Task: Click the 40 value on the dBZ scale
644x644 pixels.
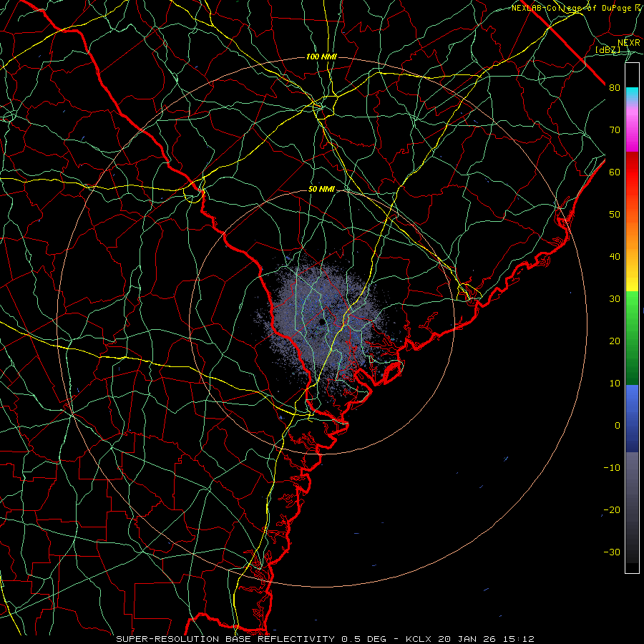Action: point(615,257)
